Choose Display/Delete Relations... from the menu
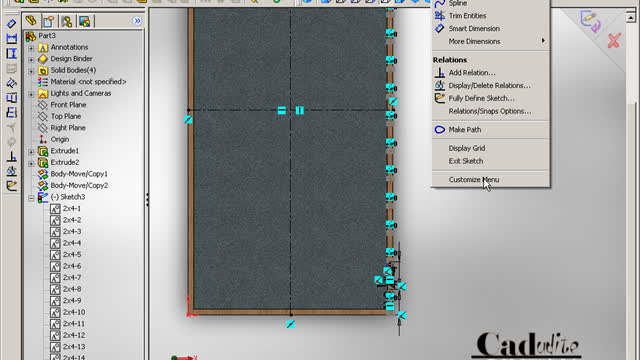Screen dimensions: 640x360 click(x=491, y=85)
